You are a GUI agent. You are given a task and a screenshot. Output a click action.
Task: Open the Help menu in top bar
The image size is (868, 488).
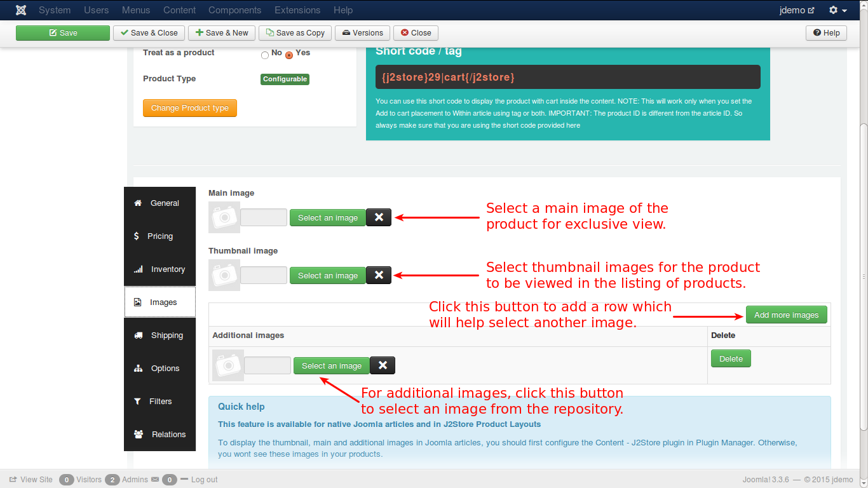click(x=343, y=10)
